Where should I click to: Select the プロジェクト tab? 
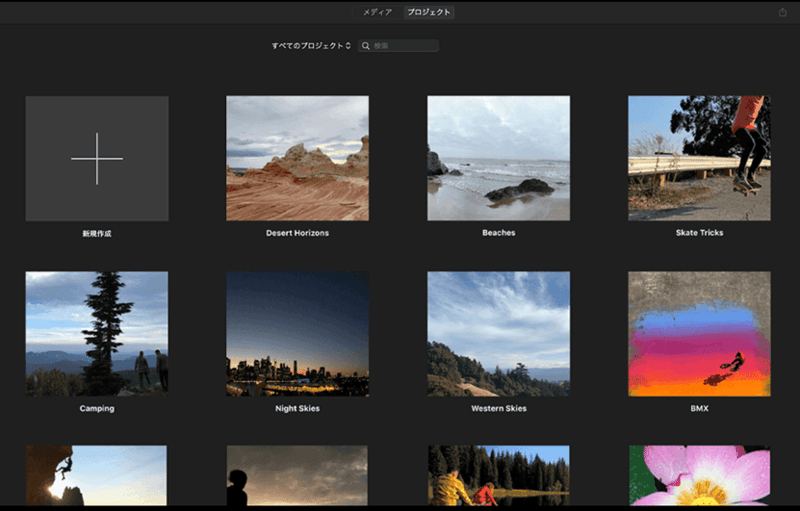[x=429, y=12]
